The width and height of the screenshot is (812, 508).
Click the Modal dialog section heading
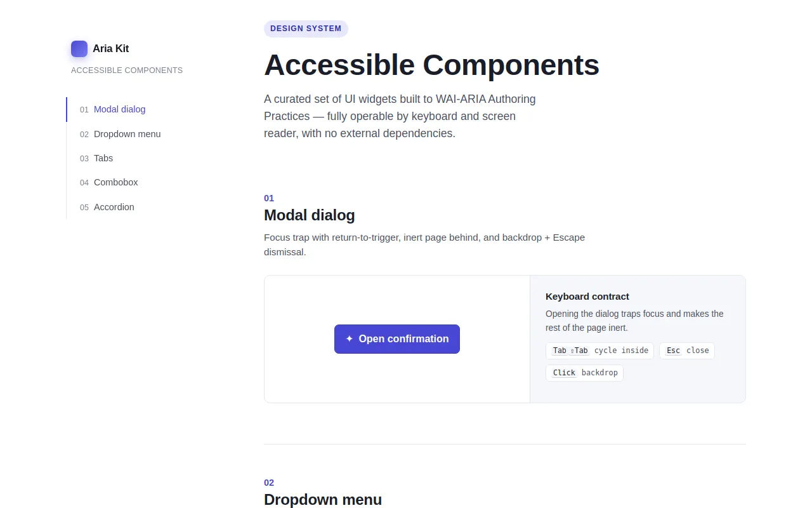tap(310, 215)
